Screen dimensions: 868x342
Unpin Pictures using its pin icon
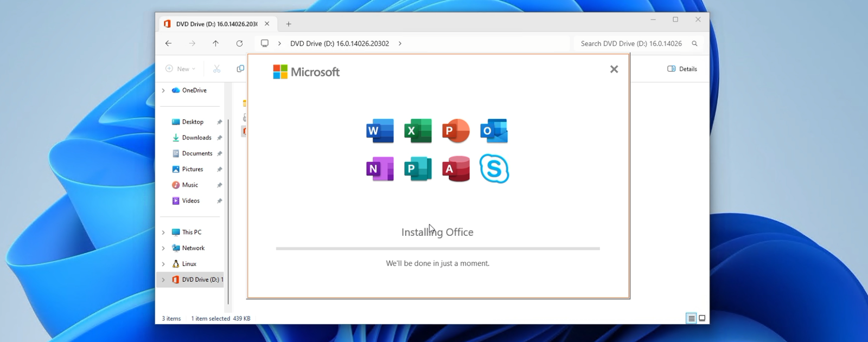[x=220, y=169]
